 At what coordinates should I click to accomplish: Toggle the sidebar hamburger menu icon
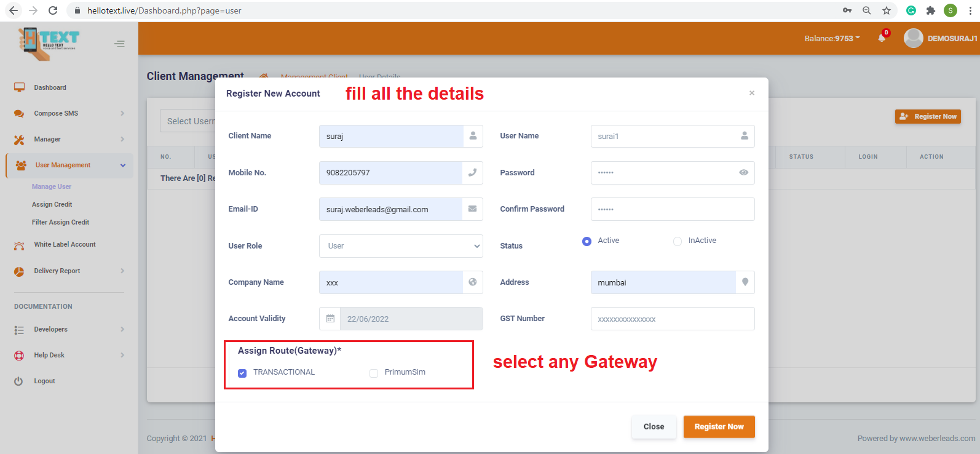119,44
